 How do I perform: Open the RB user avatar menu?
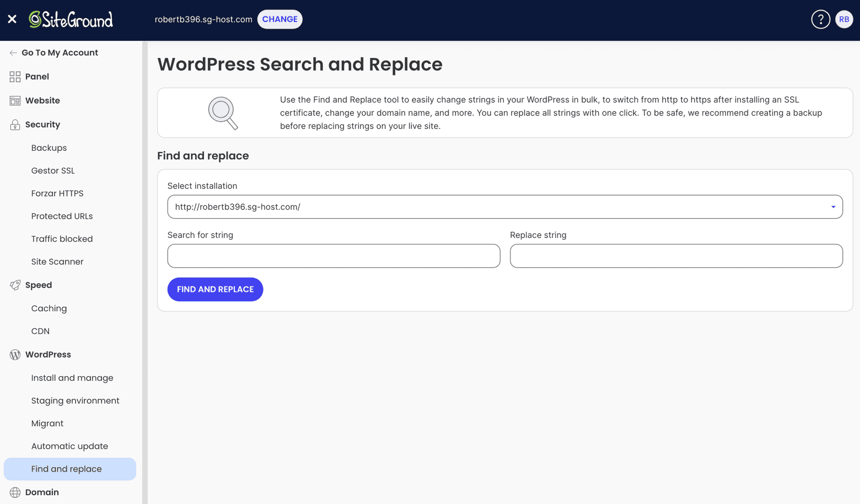(x=844, y=19)
